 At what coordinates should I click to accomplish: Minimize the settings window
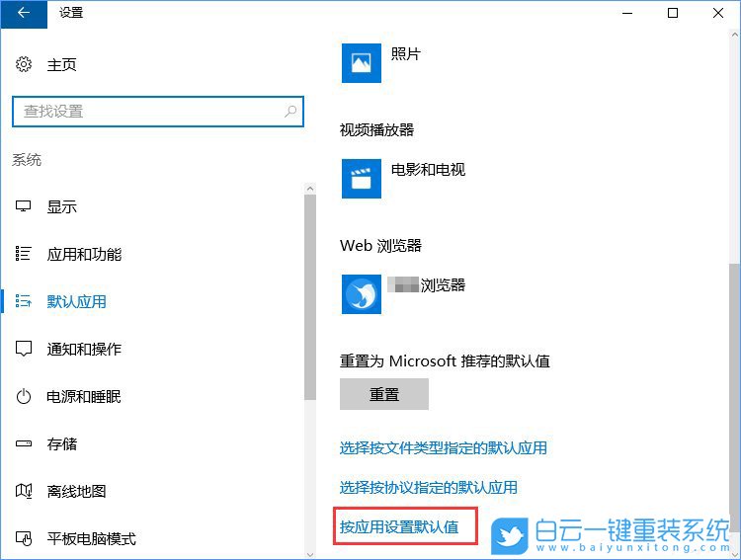pyautogui.click(x=627, y=13)
